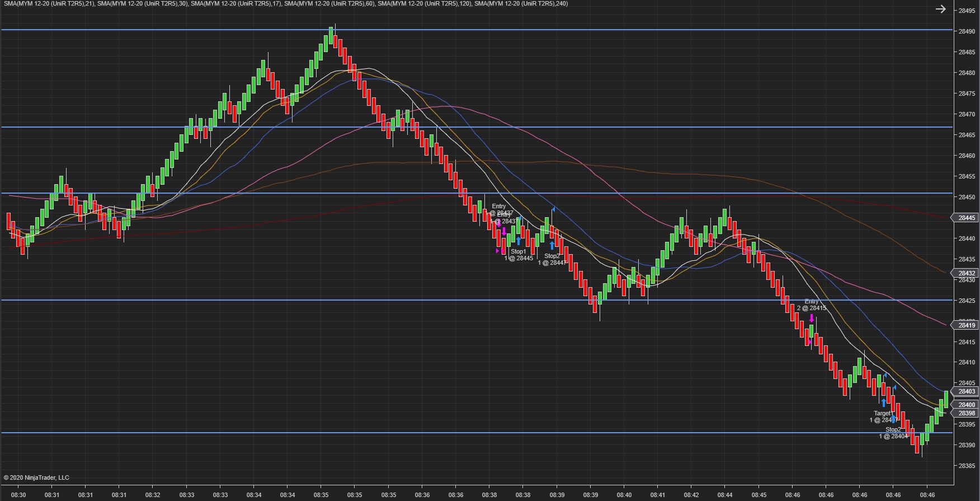Select the 28432 price marker on axis
Image resolution: width=980 pixels, height=501 pixels.
965,273
